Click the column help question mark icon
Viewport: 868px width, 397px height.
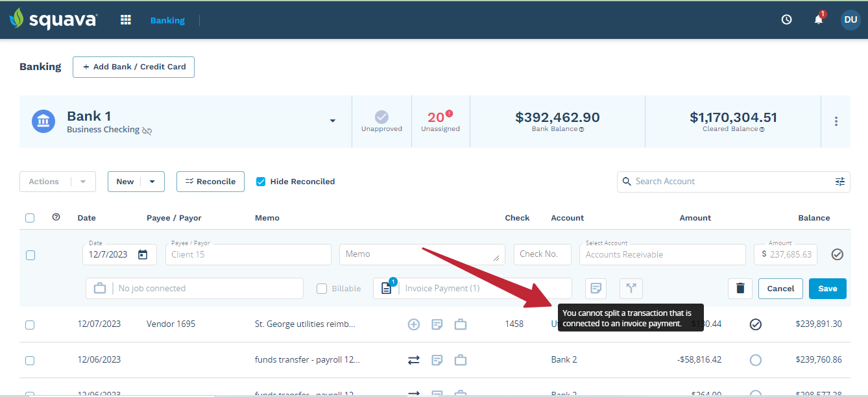[x=56, y=217]
